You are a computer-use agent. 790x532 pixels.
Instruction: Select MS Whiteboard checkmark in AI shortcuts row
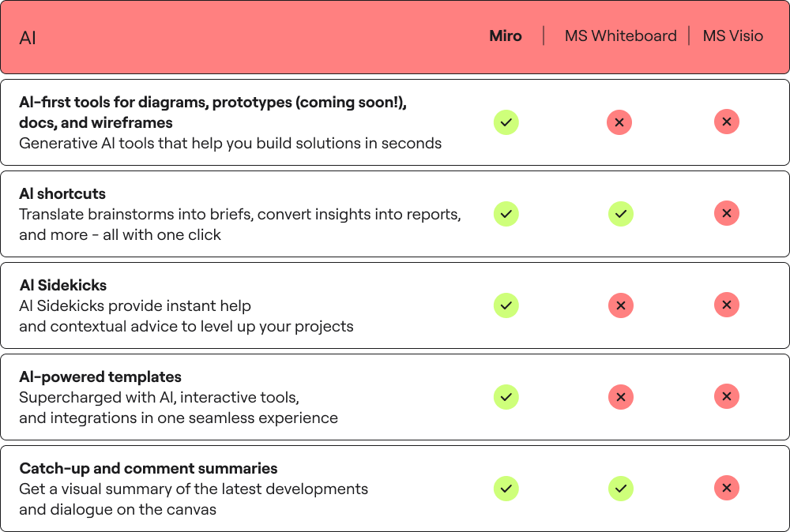pos(621,214)
